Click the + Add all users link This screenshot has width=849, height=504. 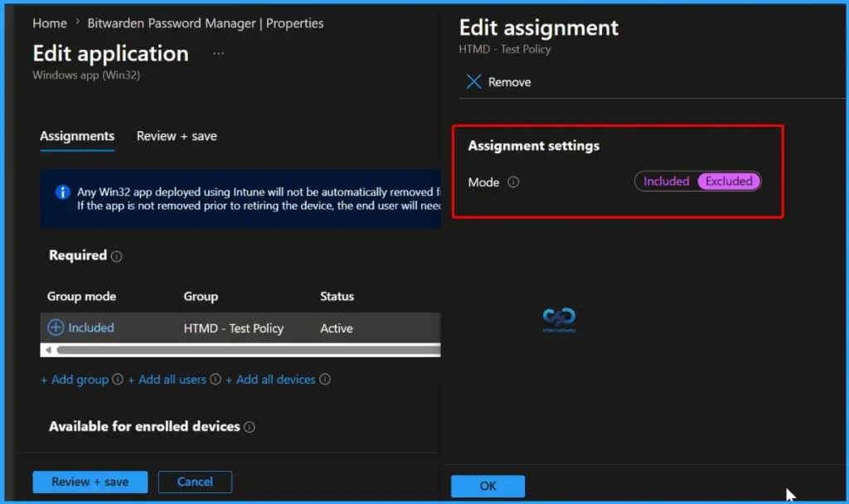(x=167, y=380)
